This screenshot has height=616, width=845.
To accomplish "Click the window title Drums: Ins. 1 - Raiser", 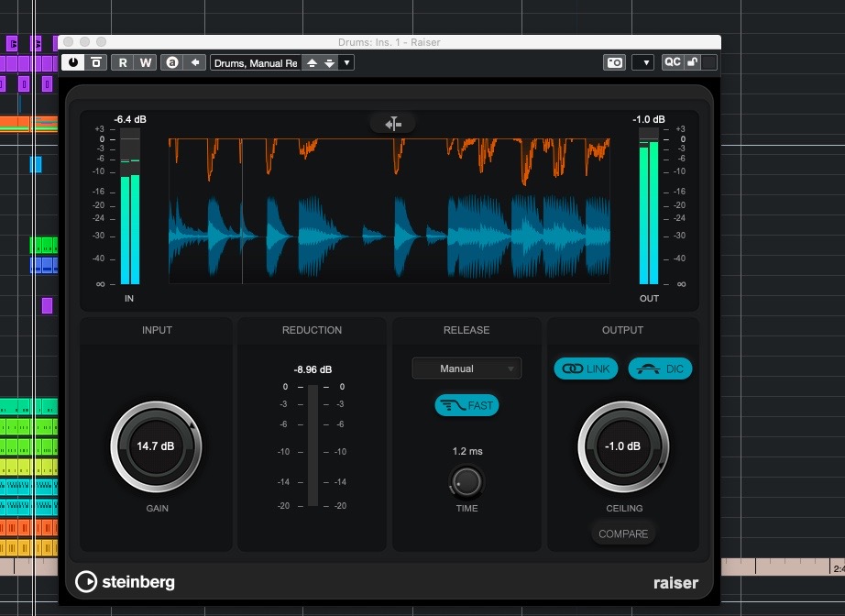I will pyautogui.click(x=390, y=42).
